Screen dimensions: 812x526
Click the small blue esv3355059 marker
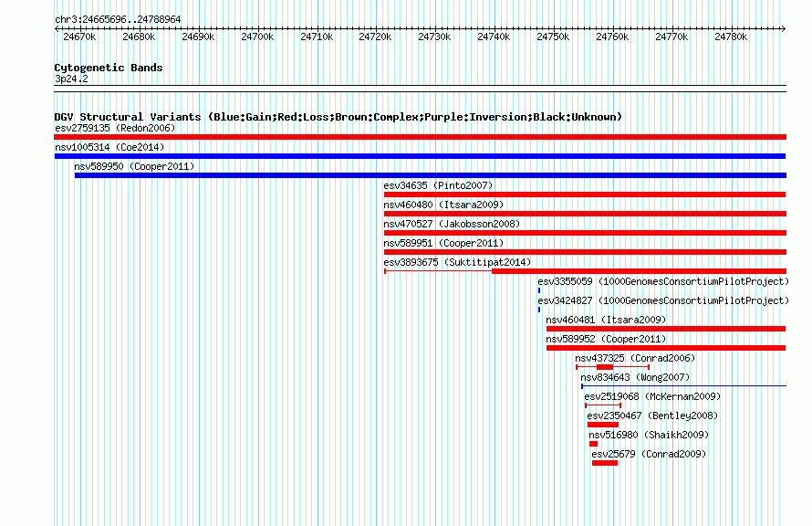click(x=539, y=290)
